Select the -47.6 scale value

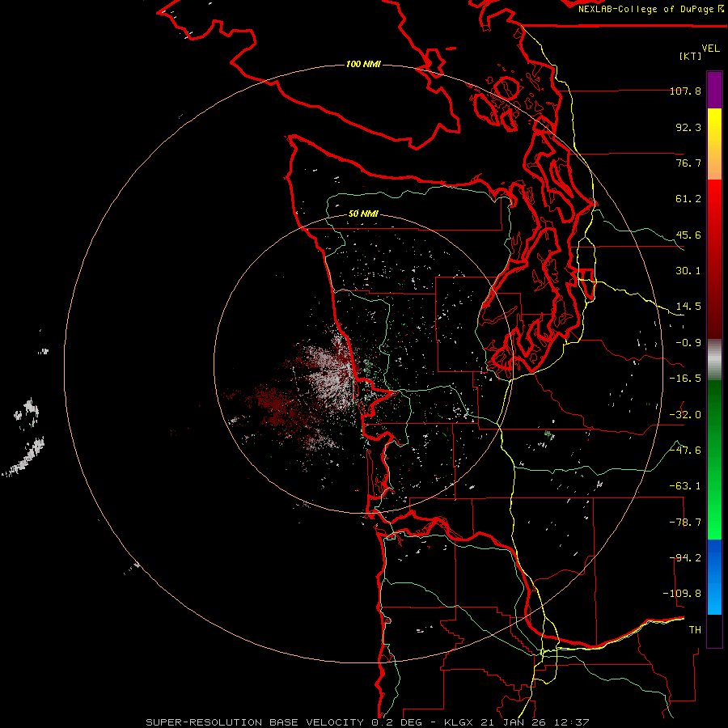tap(685, 451)
